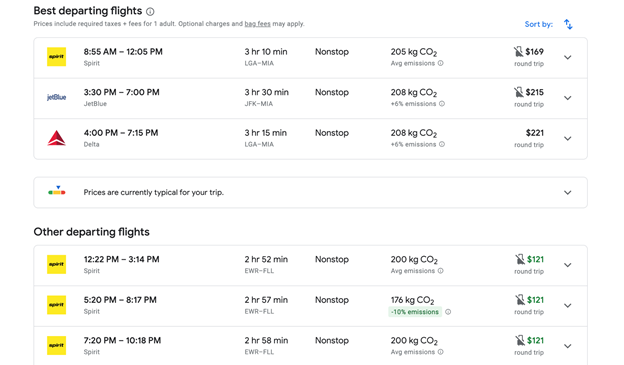Click info icon next to -10% emissions badge
The image size is (624, 365).
point(448,312)
